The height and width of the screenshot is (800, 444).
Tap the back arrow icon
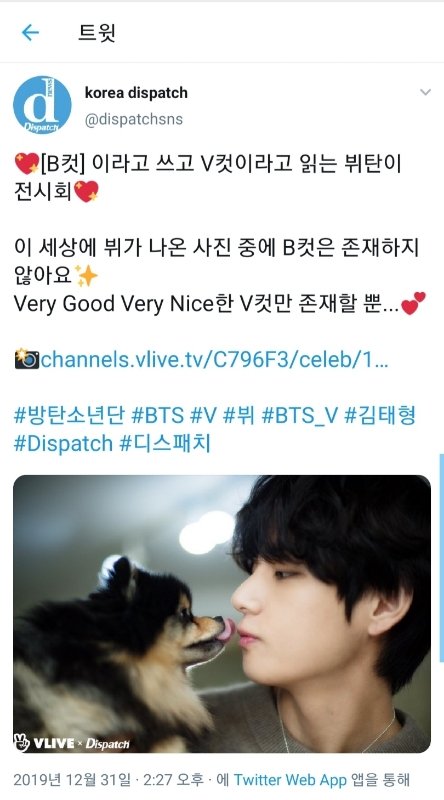[x=30, y=33]
